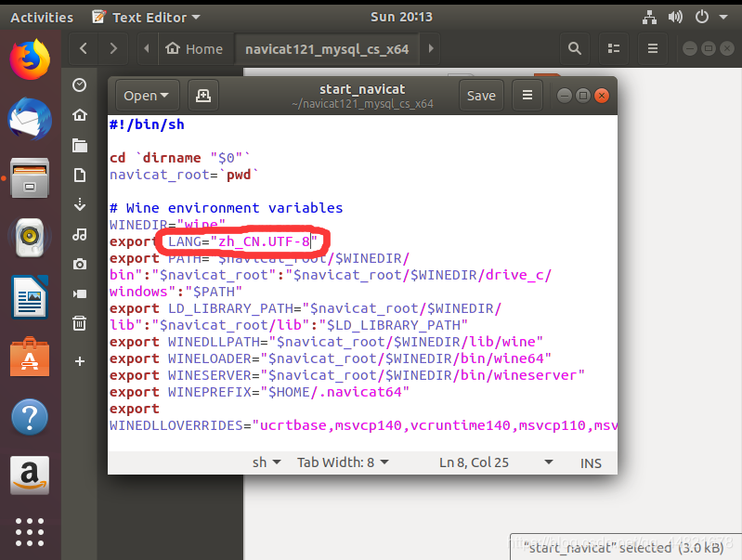
Task: Click the WINEPREFIX export line
Action: click(259, 392)
